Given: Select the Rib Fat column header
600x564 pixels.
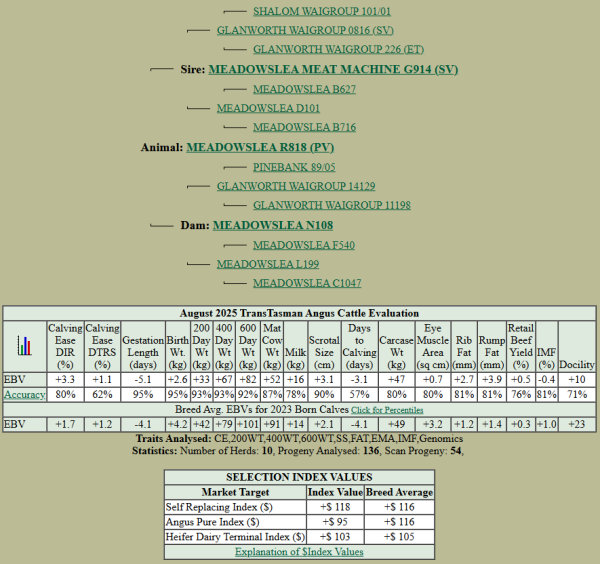Looking at the screenshot, I should tap(464, 346).
